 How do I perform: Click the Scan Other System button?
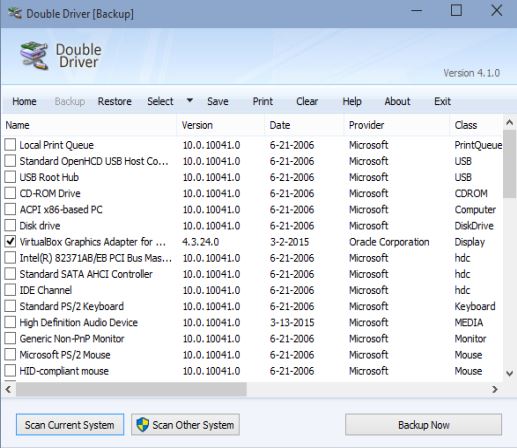[185, 425]
